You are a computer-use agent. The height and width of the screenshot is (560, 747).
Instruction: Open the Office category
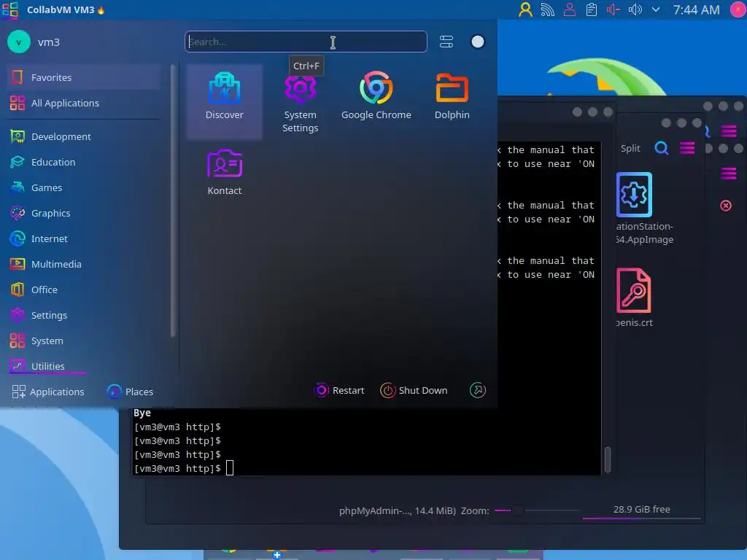point(83,289)
